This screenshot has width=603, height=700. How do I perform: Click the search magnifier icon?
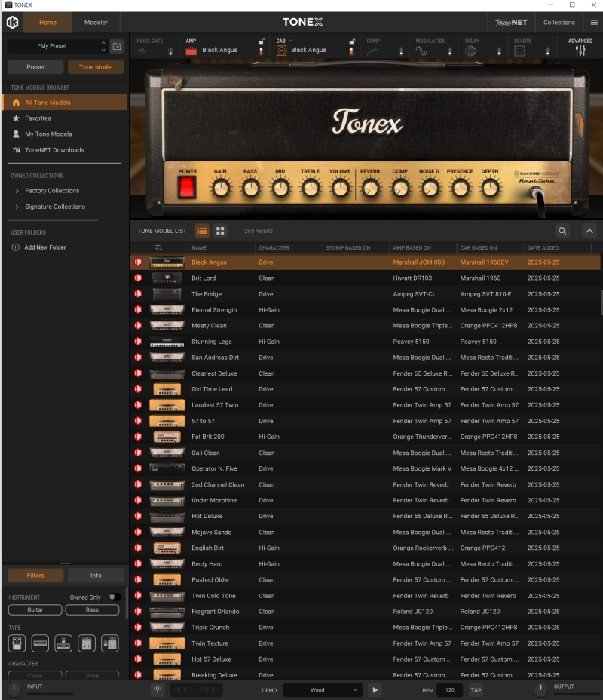(562, 231)
